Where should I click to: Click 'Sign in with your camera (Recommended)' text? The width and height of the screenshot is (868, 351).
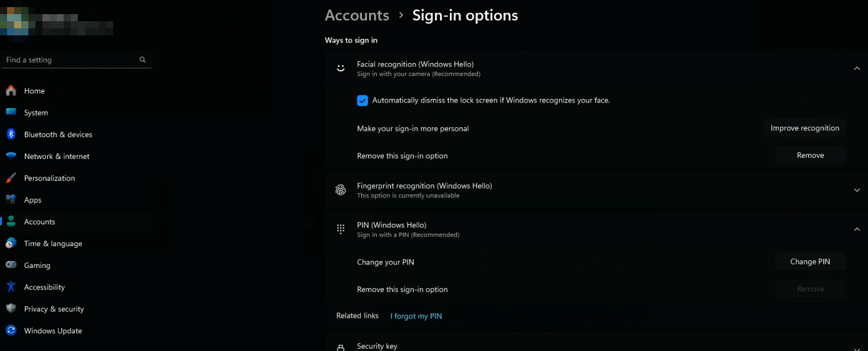pyautogui.click(x=419, y=74)
